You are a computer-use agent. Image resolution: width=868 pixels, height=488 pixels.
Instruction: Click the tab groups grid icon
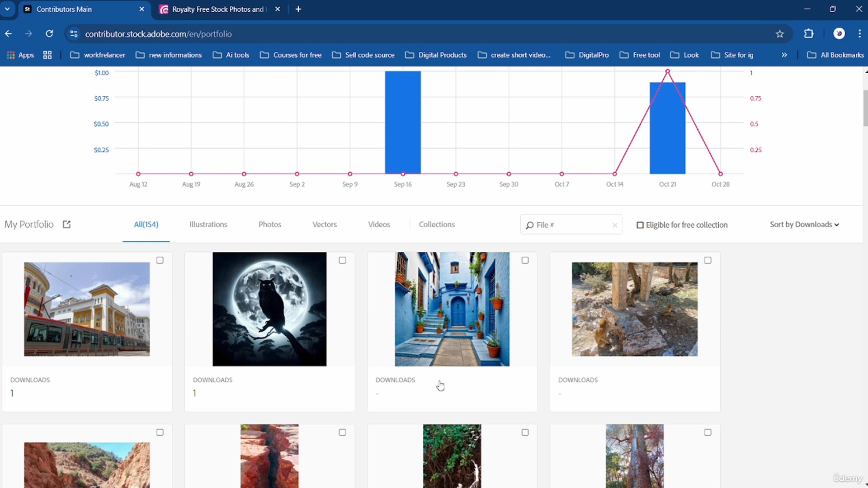pyautogui.click(x=47, y=55)
